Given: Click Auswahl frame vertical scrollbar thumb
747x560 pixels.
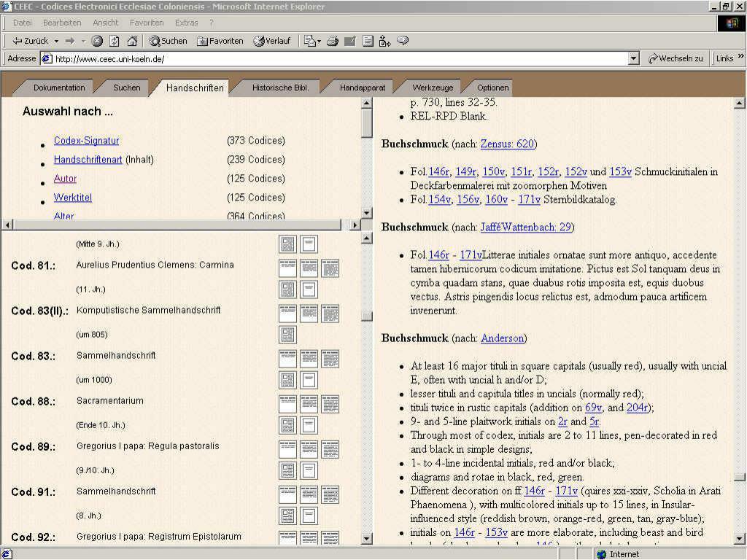Looking at the screenshot, I should pyautogui.click(x=366, y=122).
